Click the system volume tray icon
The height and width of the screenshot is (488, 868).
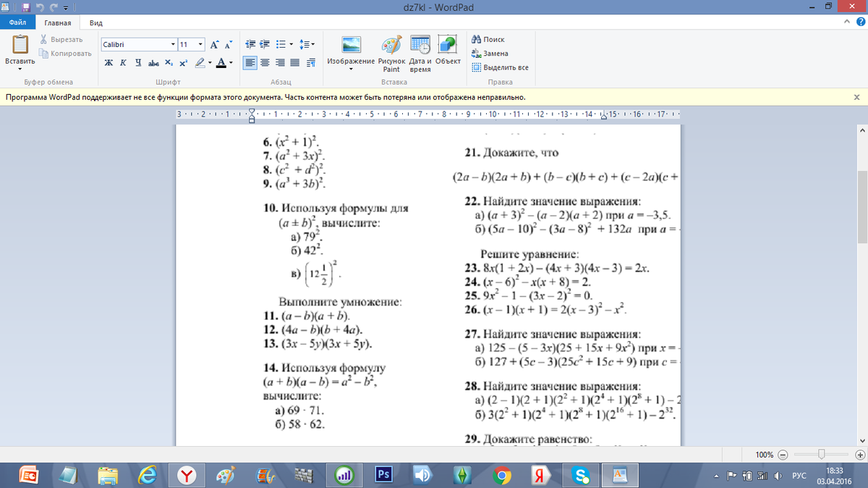tap(778, 476)
